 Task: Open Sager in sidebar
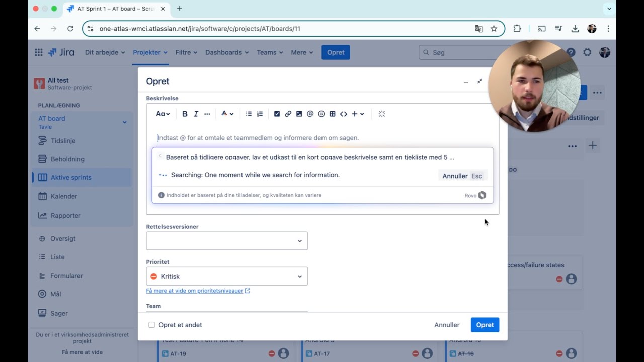click(x=82, y=313)
